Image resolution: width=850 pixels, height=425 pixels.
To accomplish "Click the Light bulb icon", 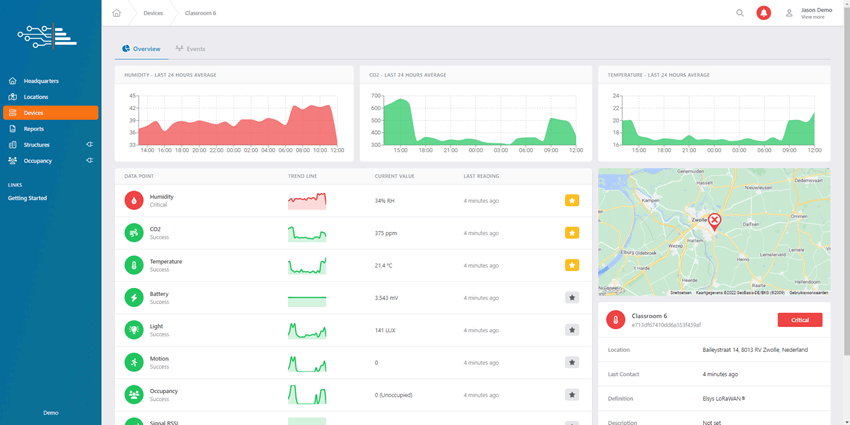I will point(134,330).
